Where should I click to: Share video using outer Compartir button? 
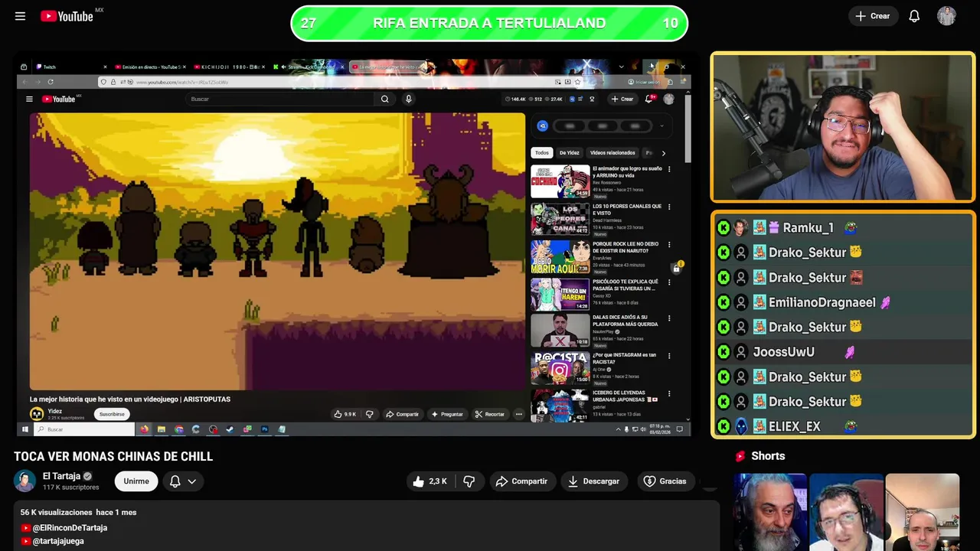point(521,481)
